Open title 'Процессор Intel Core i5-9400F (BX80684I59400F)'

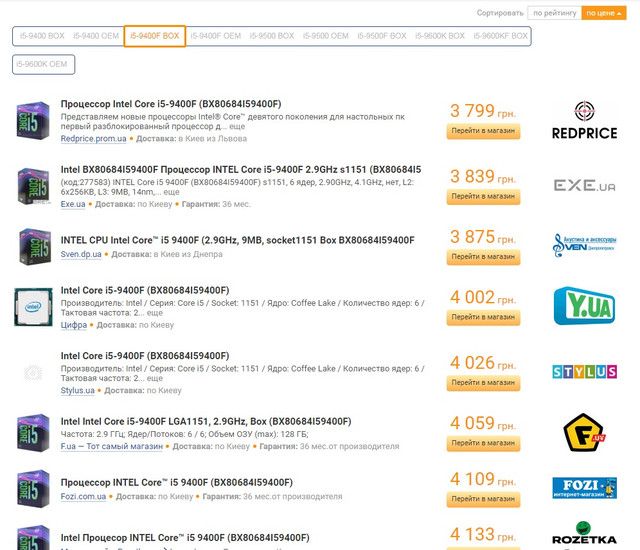coord(171,104)
